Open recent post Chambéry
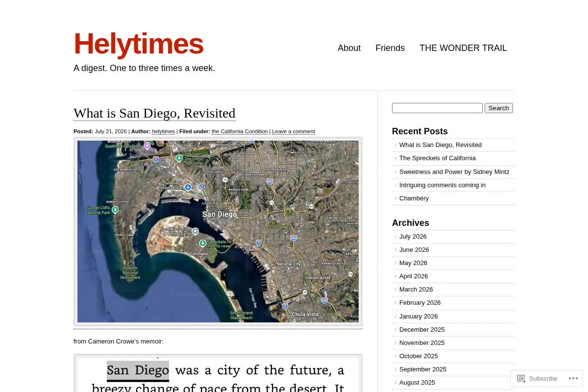The width and height of the screenshot is (588, 392). click(414, 198)
